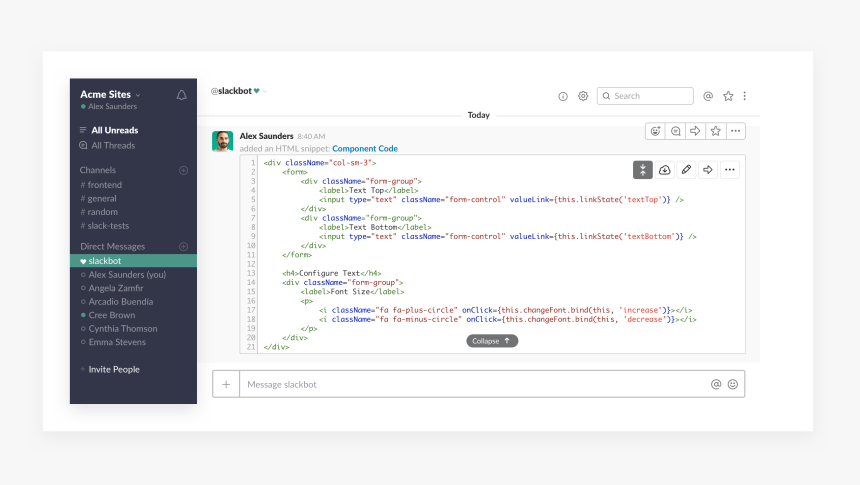The width and height of the screenshot is (860, 485).
Task: Star the Component Code message
Action: tap(716, 131)
